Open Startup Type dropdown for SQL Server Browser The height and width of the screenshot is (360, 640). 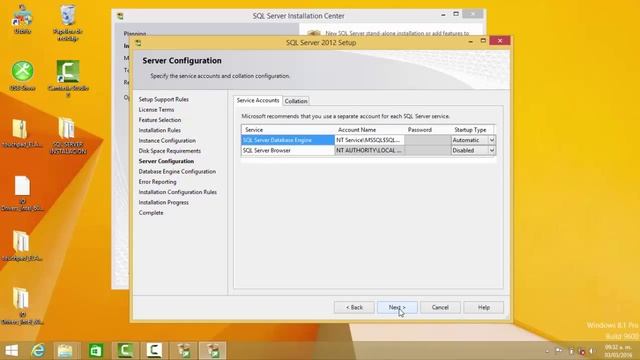[491, 150]
